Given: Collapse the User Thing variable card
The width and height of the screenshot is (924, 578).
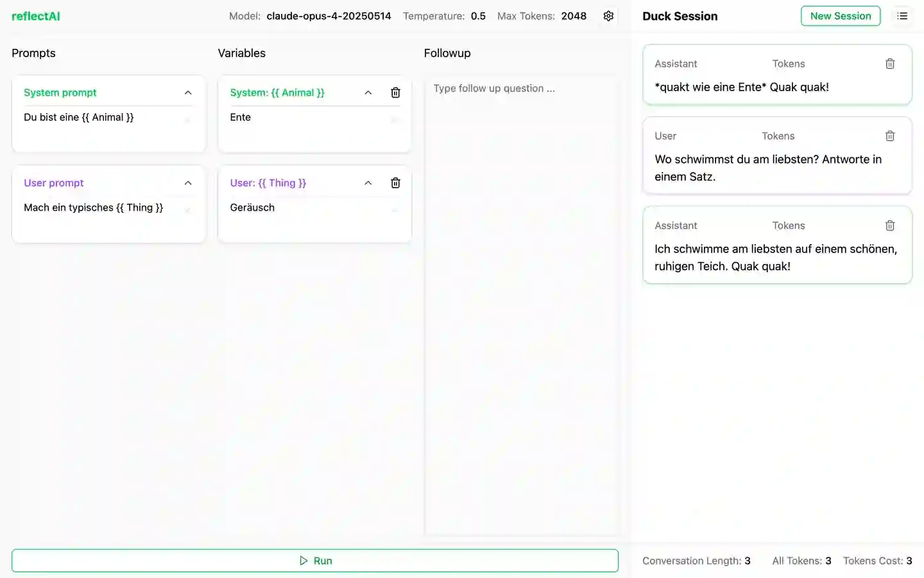Looking at the screenshot, I should point(368,183).
